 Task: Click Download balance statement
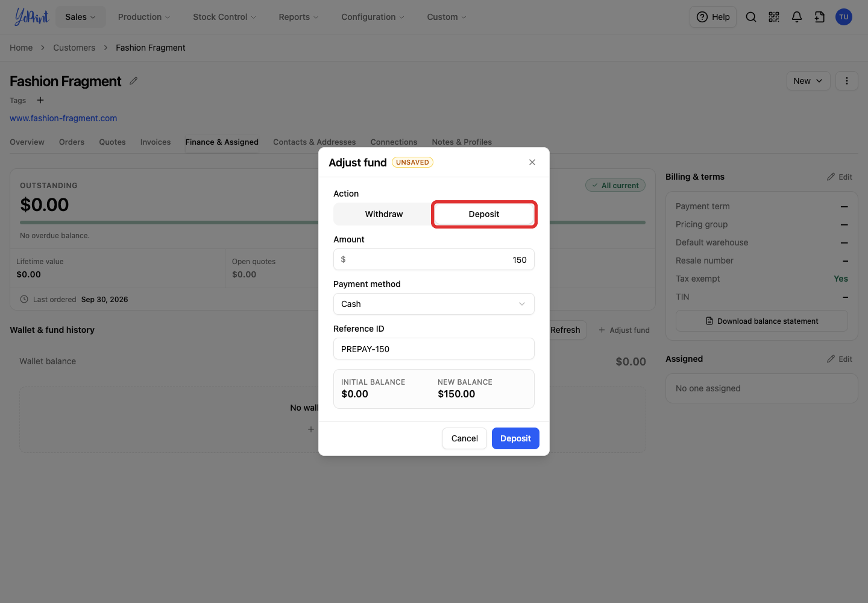[762, 321]
